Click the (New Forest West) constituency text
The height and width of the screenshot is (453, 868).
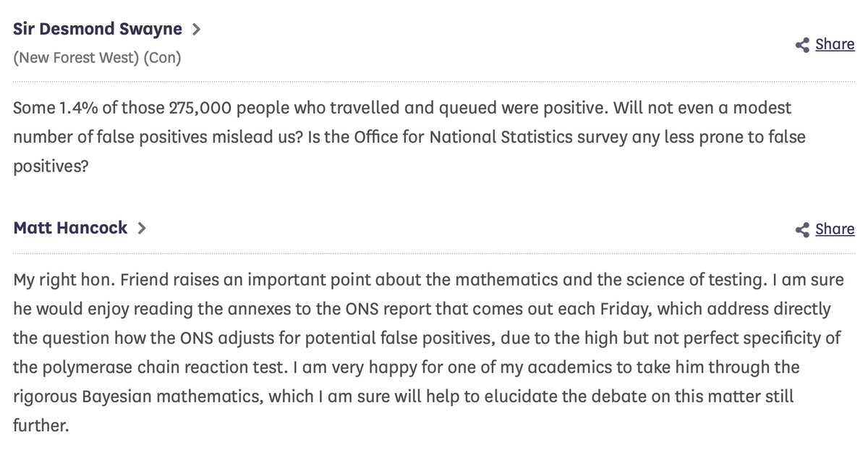[76, 58]
